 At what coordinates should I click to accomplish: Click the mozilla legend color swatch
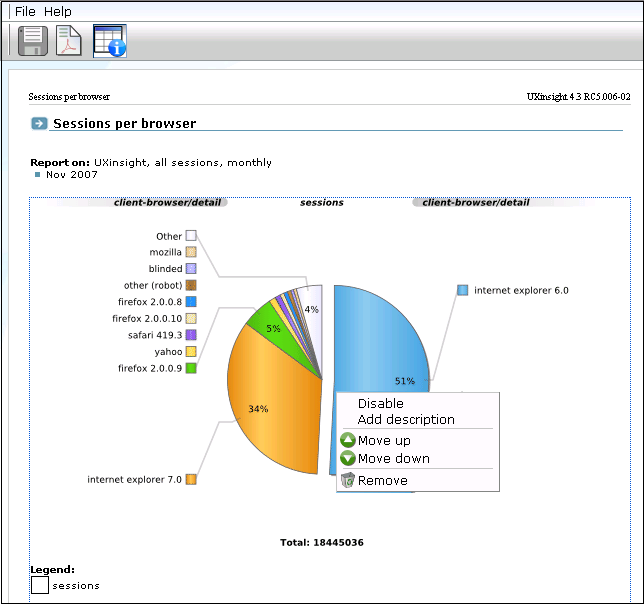tap(191, 252)
